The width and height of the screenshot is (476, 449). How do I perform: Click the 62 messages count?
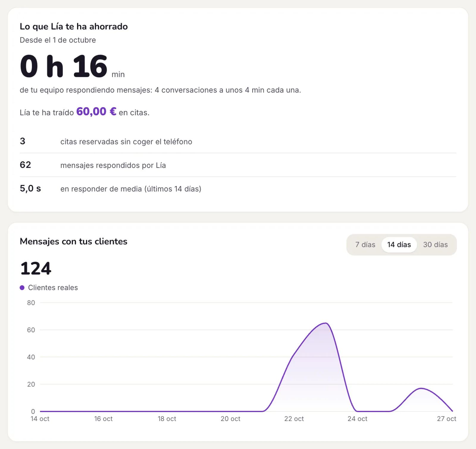coord(25,165)
